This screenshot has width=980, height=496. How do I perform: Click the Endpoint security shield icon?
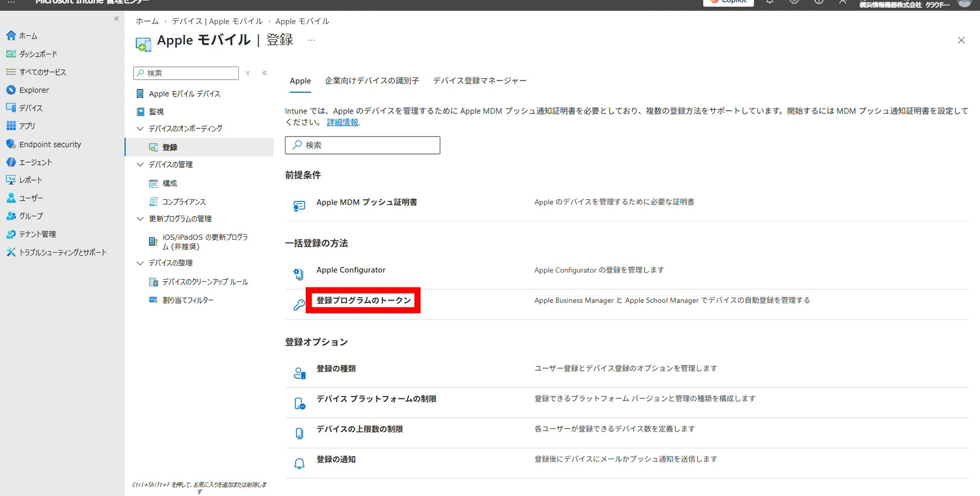click(x=11, y=144)
